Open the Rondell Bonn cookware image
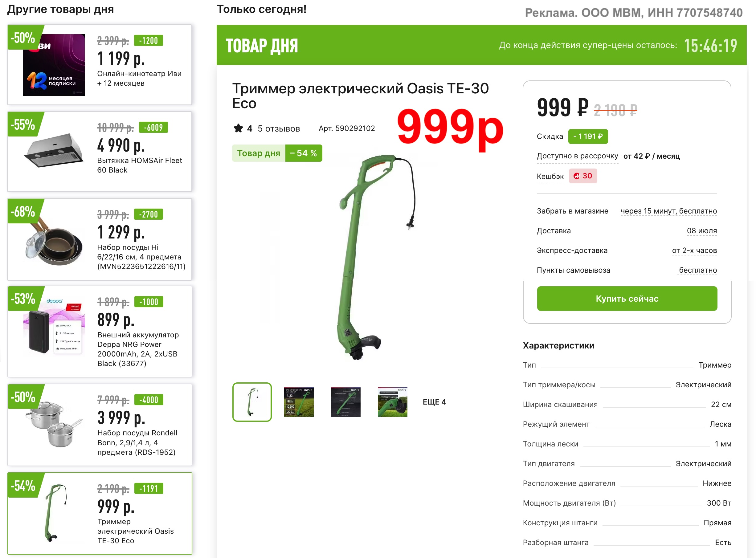 coord(54,424)
